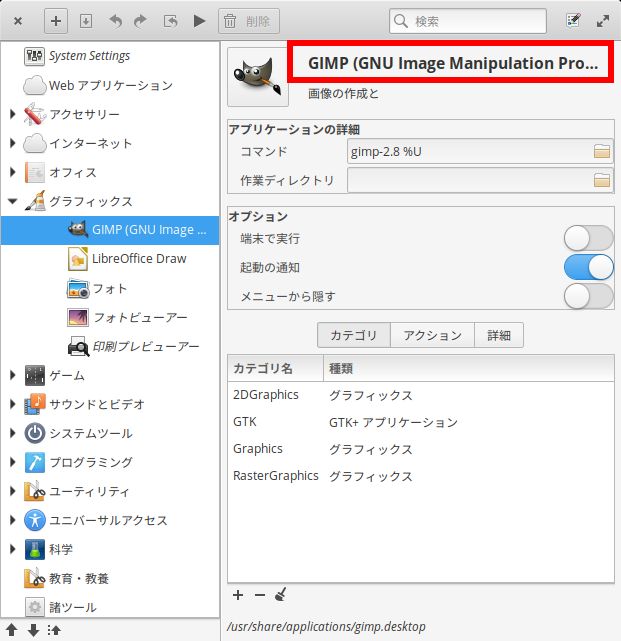Switch to the アクション tab
This screenshot has height=641, width=621.
tap(433, 335)
